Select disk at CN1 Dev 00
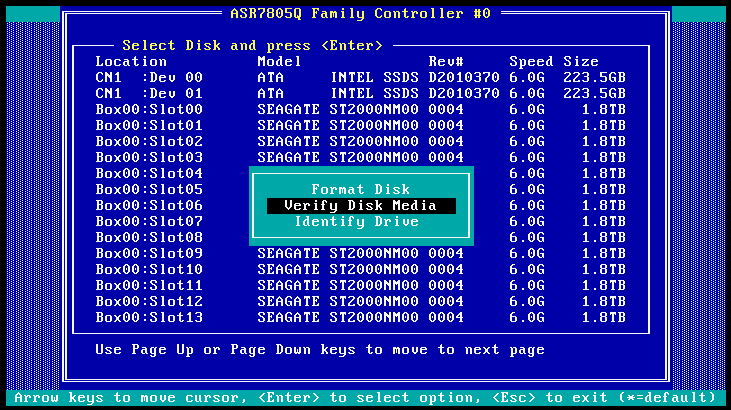This screenshot has height=410, width=731. coord(360,77)
